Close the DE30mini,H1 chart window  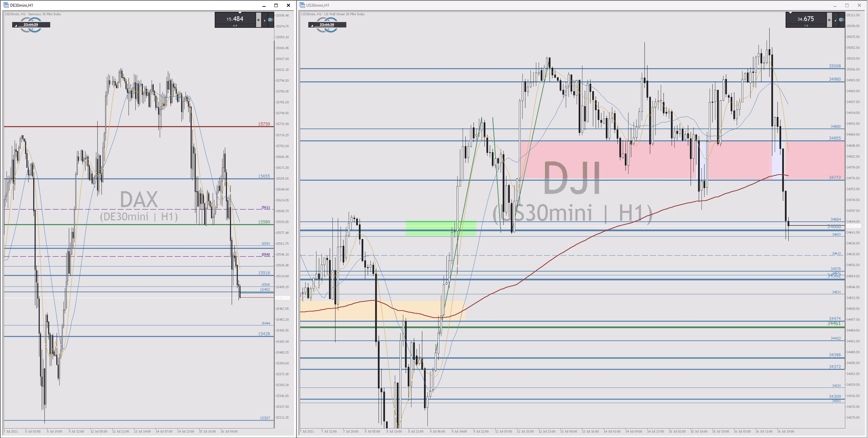tap(288, 5)
